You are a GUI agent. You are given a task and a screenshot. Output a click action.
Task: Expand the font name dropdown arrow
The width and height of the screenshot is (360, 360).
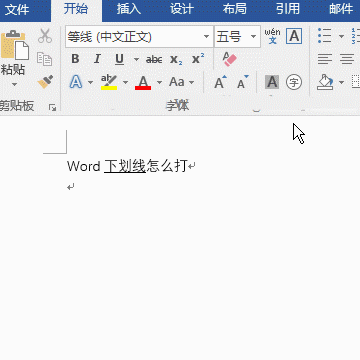point(207,37)
